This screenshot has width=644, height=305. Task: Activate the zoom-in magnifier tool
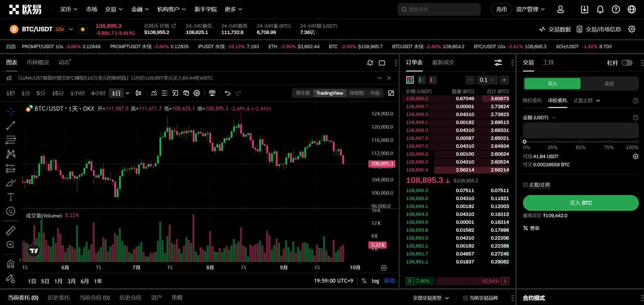click(x=11, y=244)
